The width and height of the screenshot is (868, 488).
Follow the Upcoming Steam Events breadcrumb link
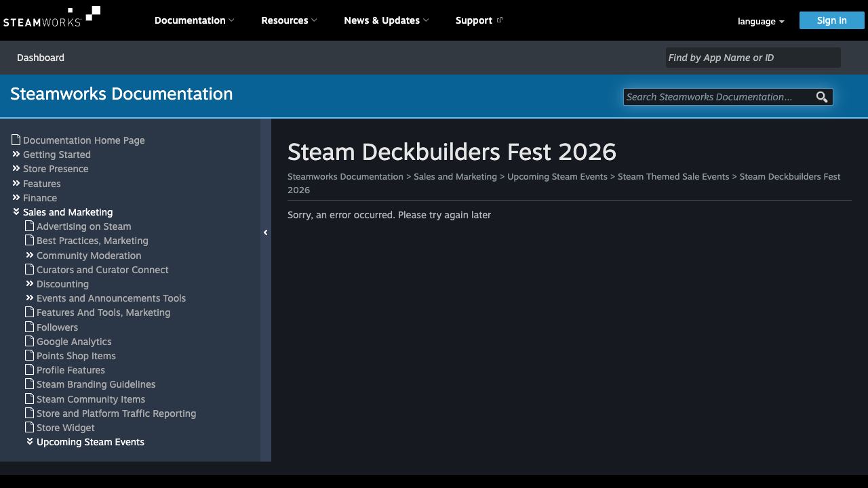(x=557, y=176)
